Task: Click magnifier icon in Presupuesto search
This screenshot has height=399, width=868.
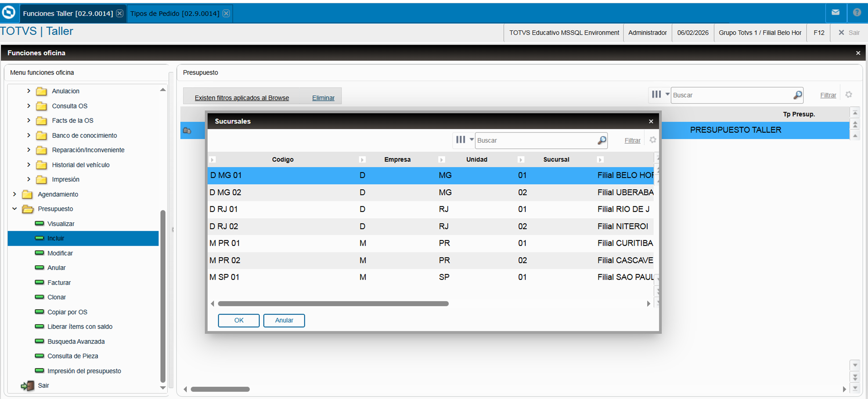Action: coord(797,95)
